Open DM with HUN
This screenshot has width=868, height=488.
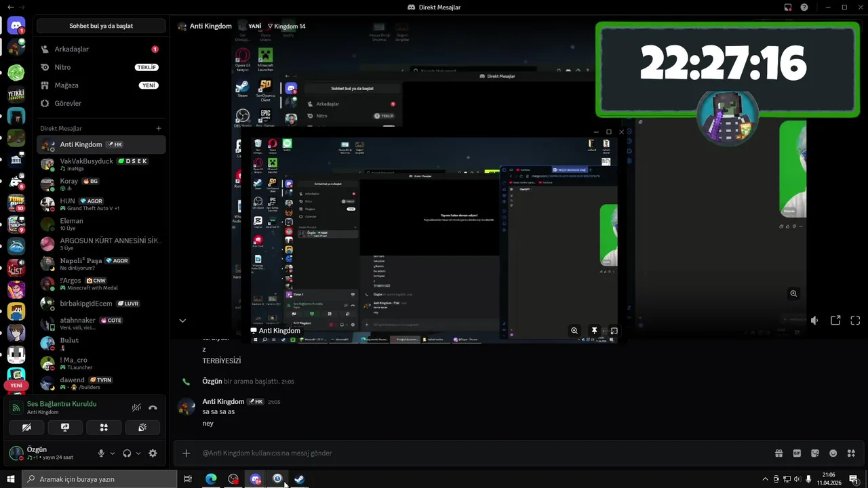tap(101, 204)
